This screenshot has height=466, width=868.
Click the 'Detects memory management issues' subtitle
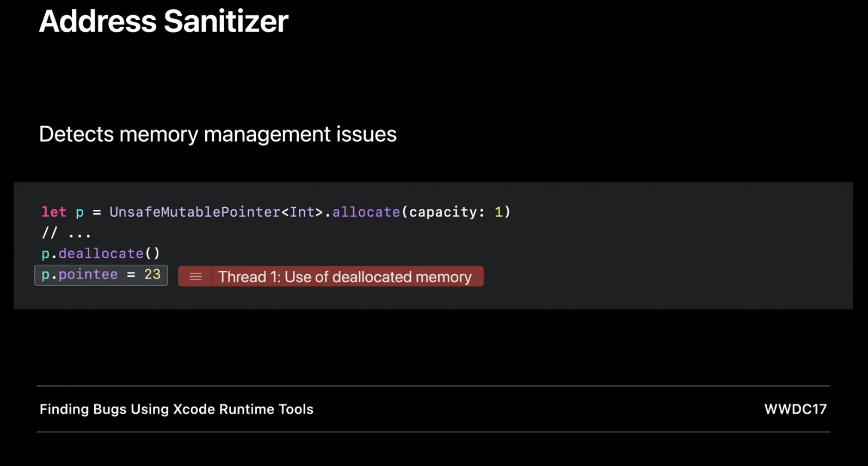(x=218, y=134)
